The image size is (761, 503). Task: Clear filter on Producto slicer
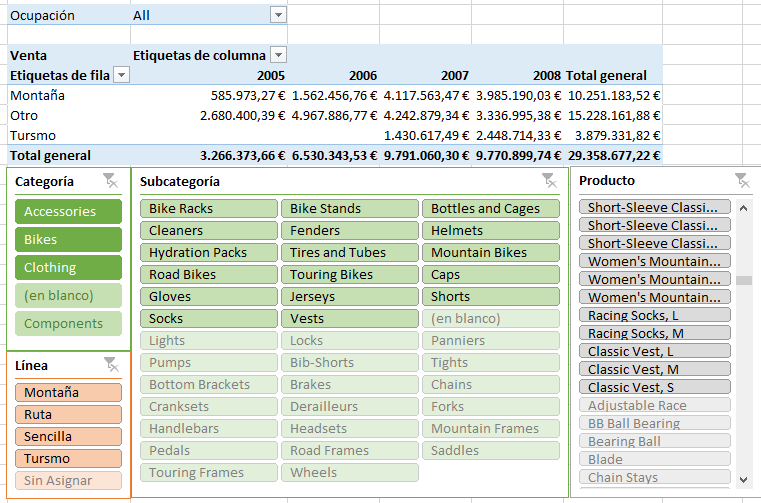click(x=741, y=180)
